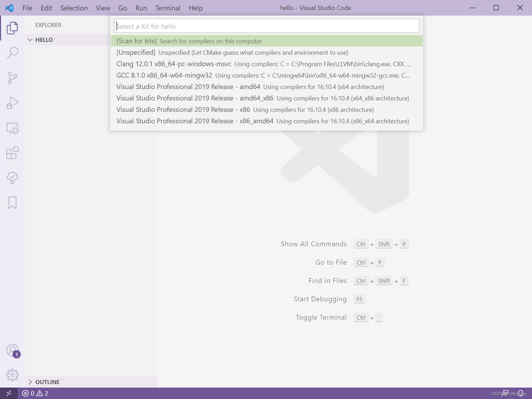This screenshot has height=399, width=532.
Task: Open the View menu
Action: tap(103, 8)
